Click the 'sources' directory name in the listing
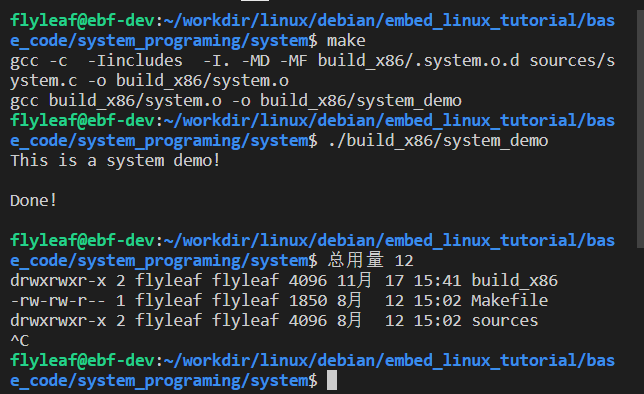The image size is (644, 394). pyautogui.click(x=505, y=320)
